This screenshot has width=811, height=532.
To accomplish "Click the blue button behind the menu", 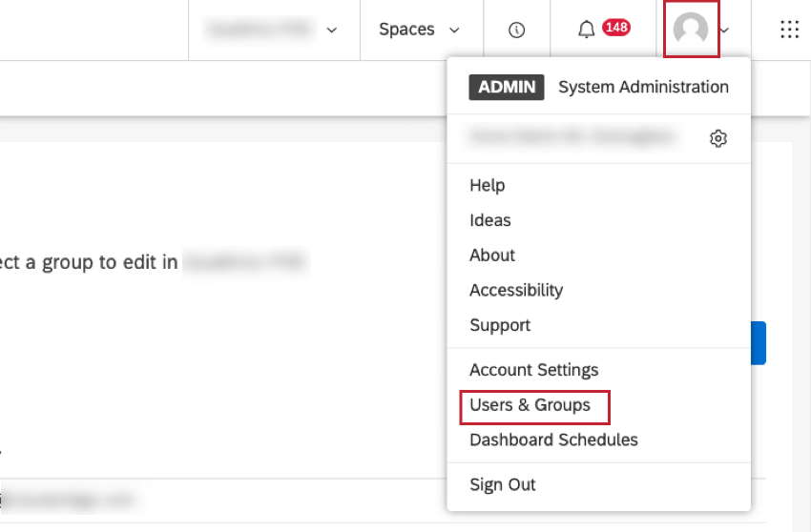I will pyautogui.click(x=759, y=343).
